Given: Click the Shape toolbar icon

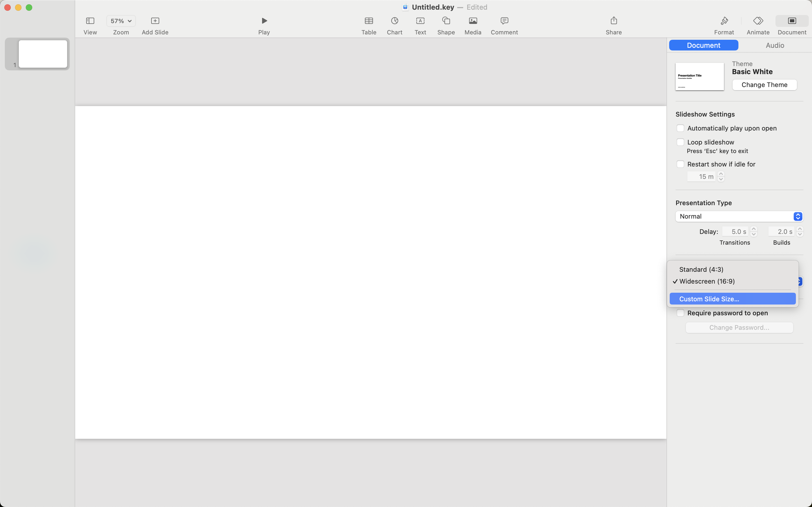Looking at the screenshot, I should [x=446, y=21].
